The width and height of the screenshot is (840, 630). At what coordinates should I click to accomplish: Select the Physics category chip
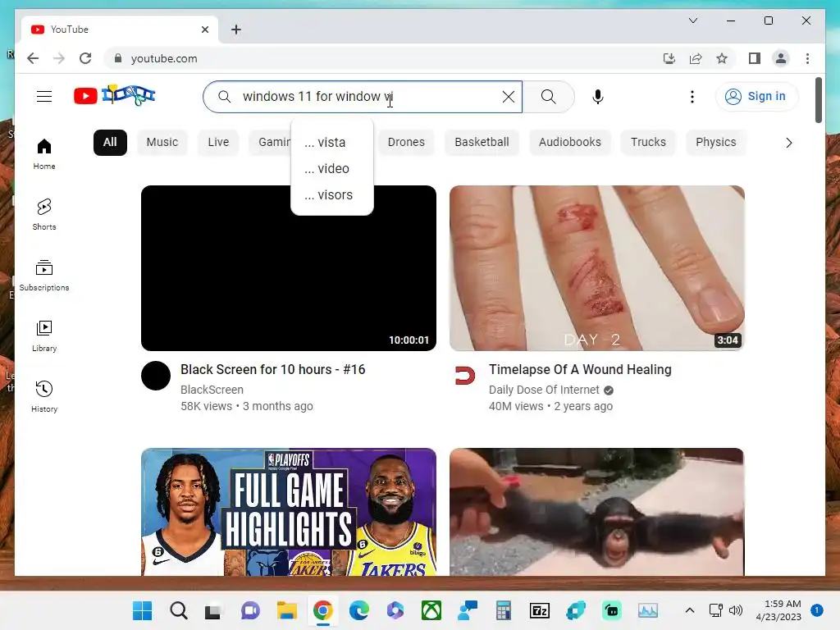715,142
